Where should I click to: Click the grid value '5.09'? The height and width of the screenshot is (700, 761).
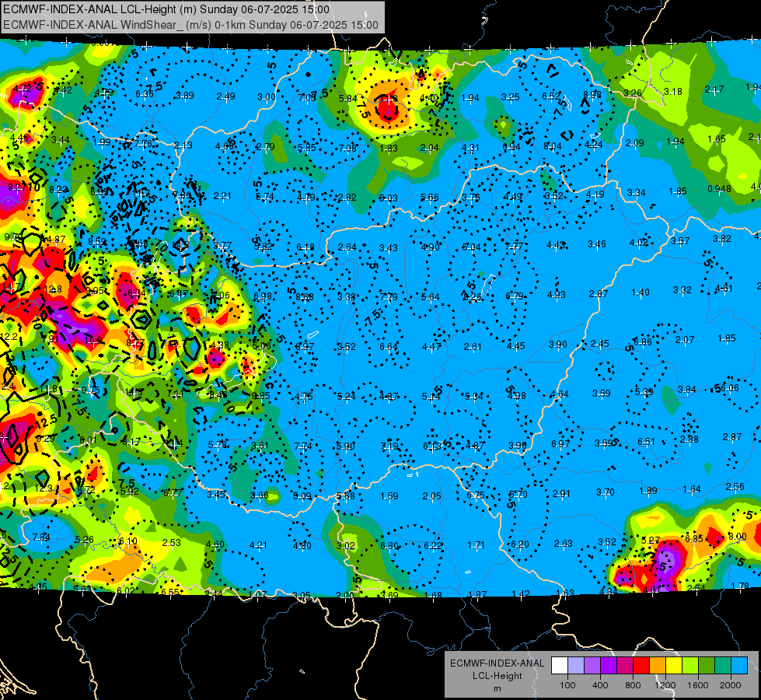(x=302, y=496)
